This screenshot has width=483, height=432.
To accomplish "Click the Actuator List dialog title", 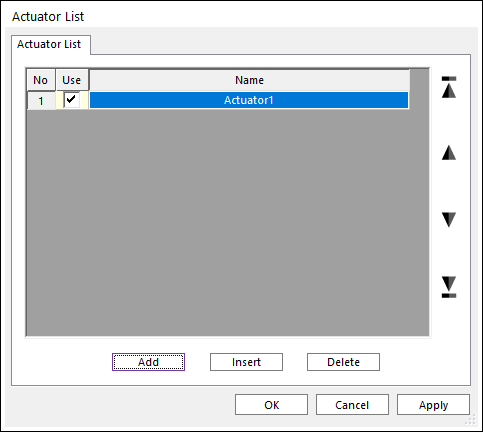I will (48, 16).
